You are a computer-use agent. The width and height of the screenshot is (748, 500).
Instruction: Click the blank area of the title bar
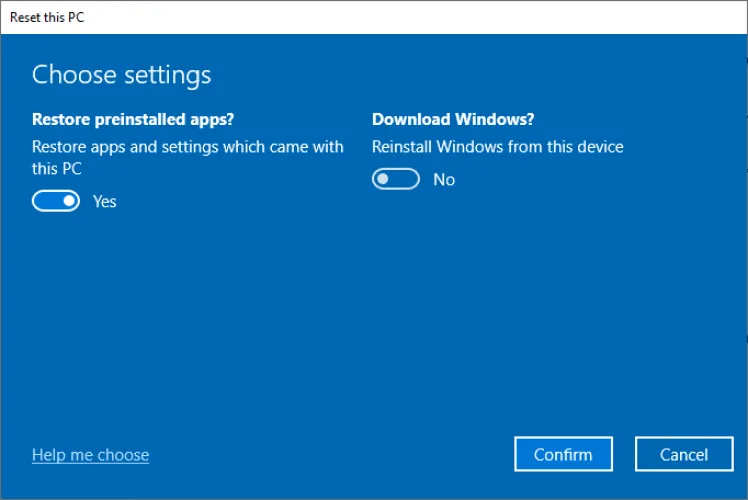[x=400, y=17]
